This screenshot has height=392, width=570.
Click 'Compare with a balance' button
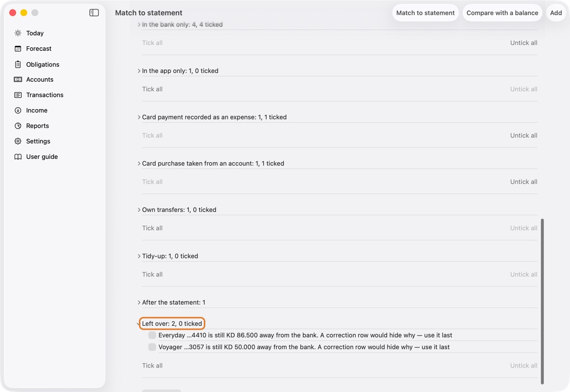pyautogui.click(x=502, y=13)
